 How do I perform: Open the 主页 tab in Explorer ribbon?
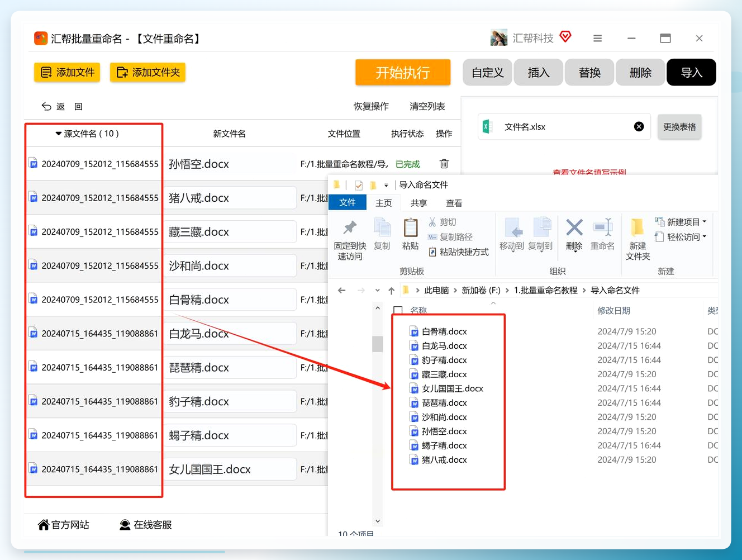(384, 203)
